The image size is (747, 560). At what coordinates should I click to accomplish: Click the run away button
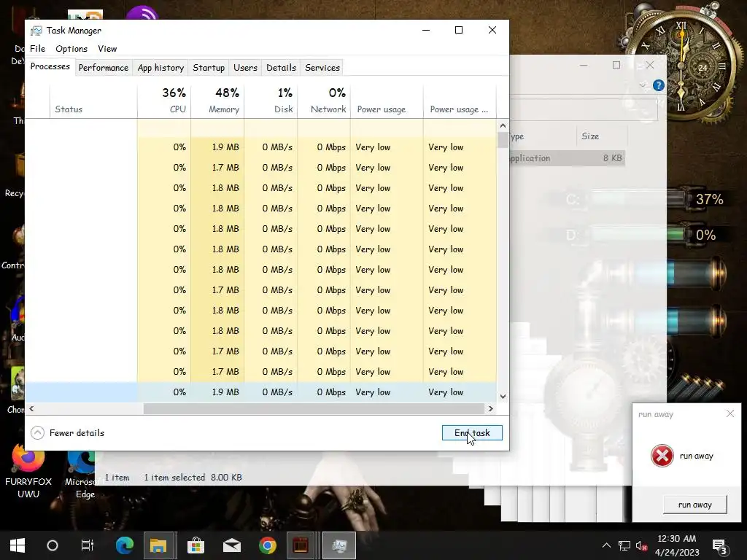pos(695,505)
